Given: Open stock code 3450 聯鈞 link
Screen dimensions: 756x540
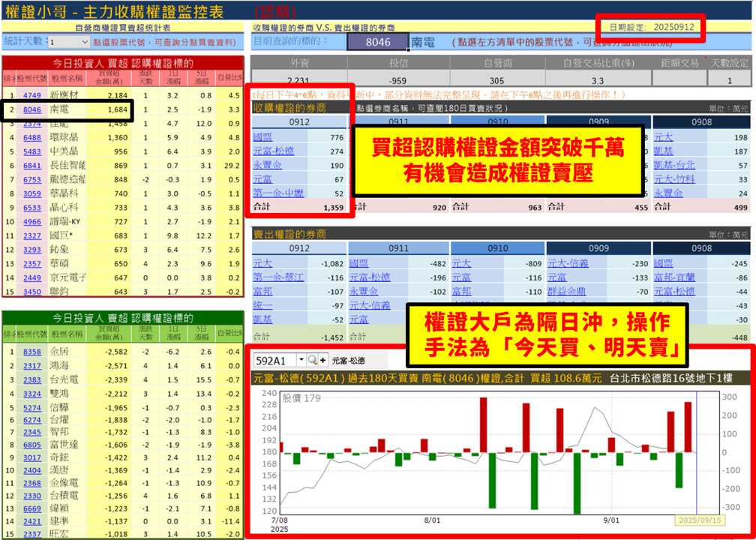Looking at the screenshot, I should point(31,292).
